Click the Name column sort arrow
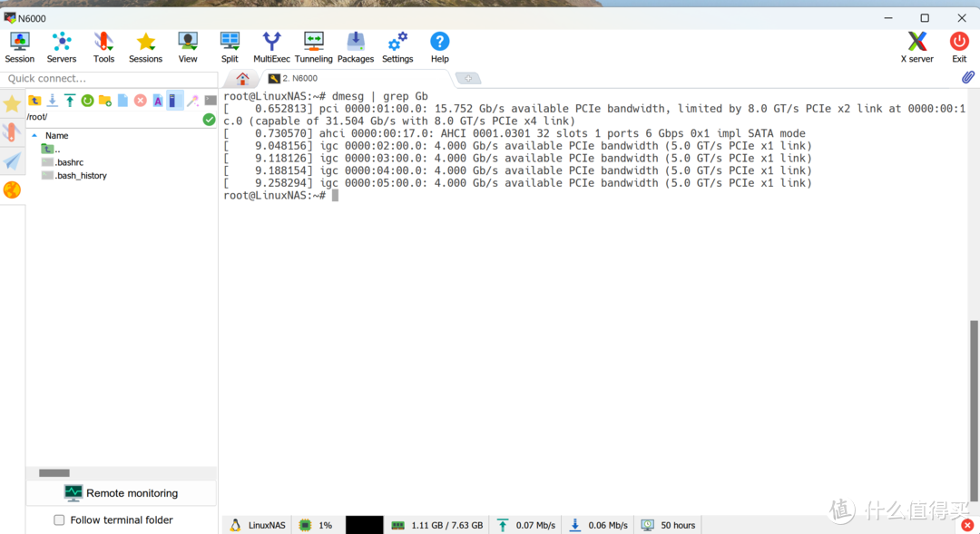 pos(34,134)
